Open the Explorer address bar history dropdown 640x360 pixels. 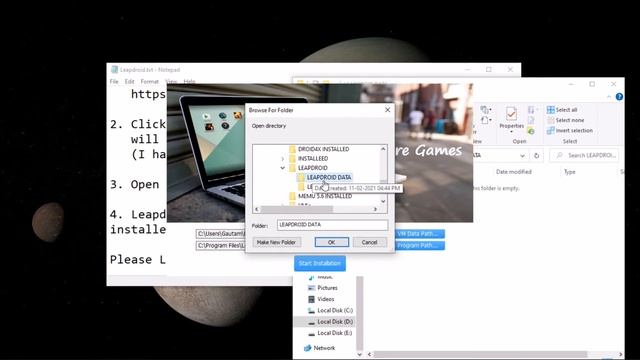click(522, 156)
